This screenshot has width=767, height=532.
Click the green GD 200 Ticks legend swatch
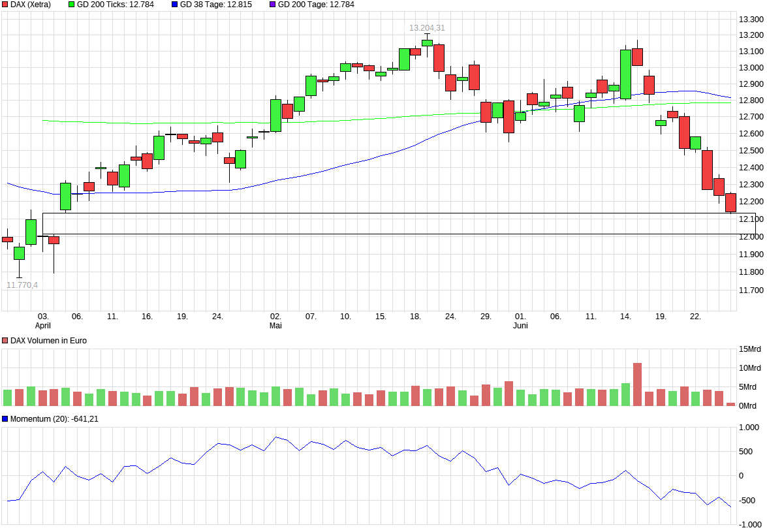coord(72,5)
